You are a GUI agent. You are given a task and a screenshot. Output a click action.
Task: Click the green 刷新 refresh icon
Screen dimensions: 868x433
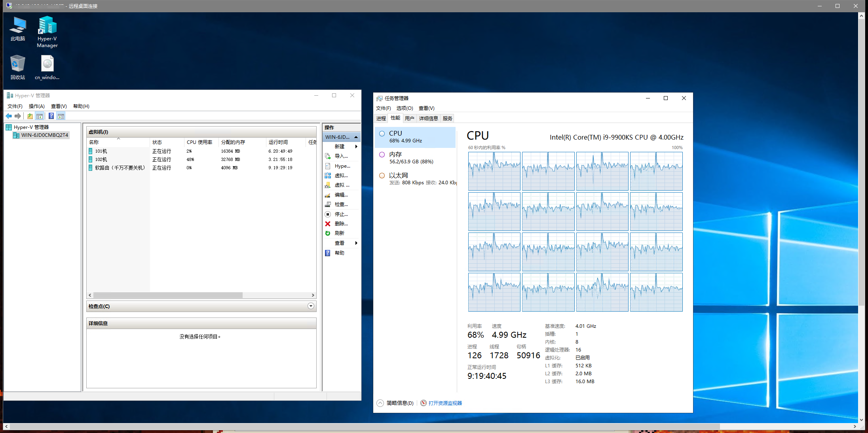(328, 233)
